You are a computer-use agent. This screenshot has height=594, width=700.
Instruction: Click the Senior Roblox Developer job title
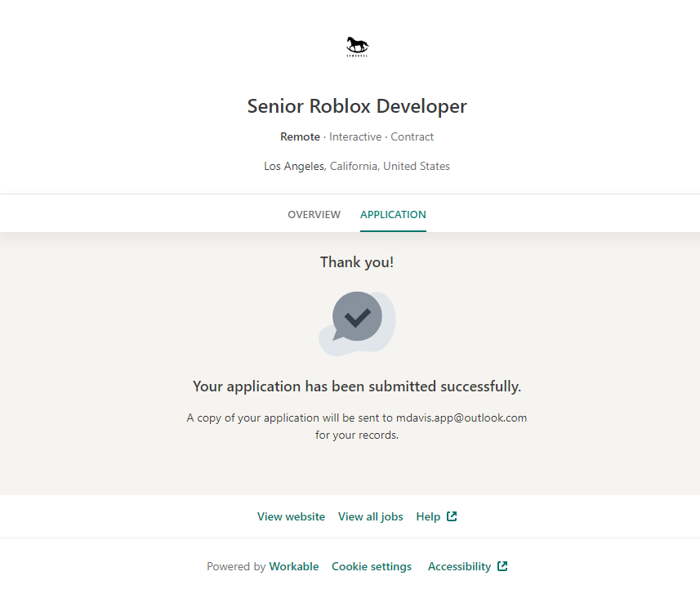[x=357, y=106]
